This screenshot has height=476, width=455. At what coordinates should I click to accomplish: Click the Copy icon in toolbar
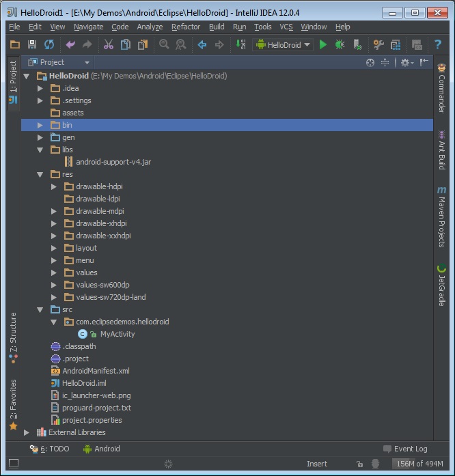tap(126, 45)
